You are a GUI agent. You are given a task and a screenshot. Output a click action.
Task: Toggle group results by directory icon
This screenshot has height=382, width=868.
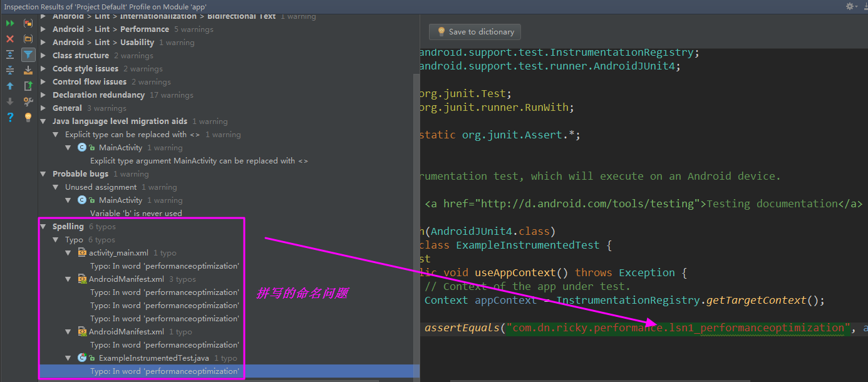coord(28,39)
